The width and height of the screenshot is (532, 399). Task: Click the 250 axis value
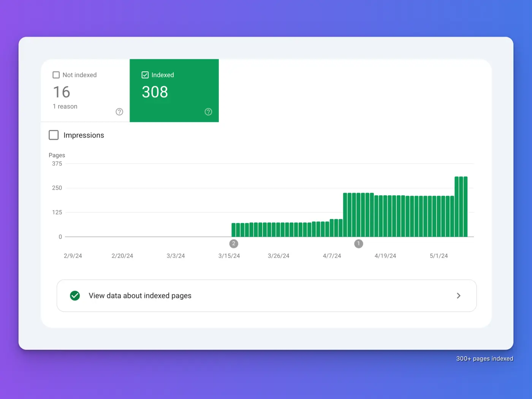coord(57,188)
